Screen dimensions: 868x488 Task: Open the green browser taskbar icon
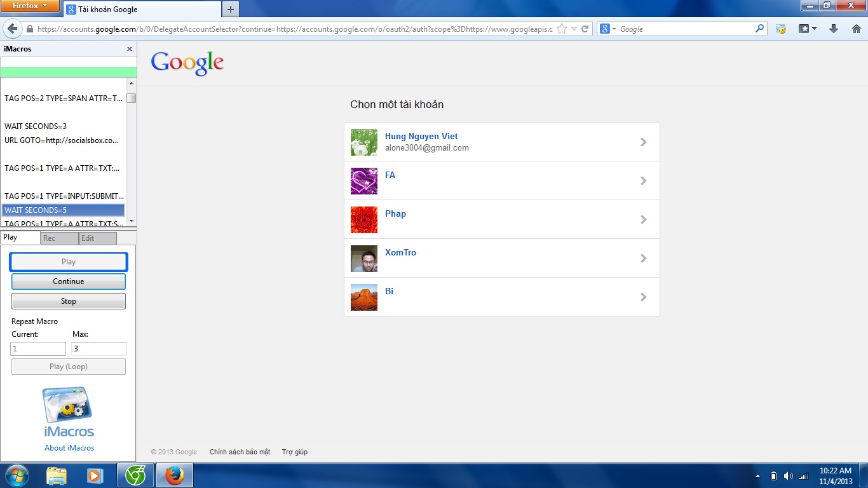pyautogui.click(x=135, y=475)
